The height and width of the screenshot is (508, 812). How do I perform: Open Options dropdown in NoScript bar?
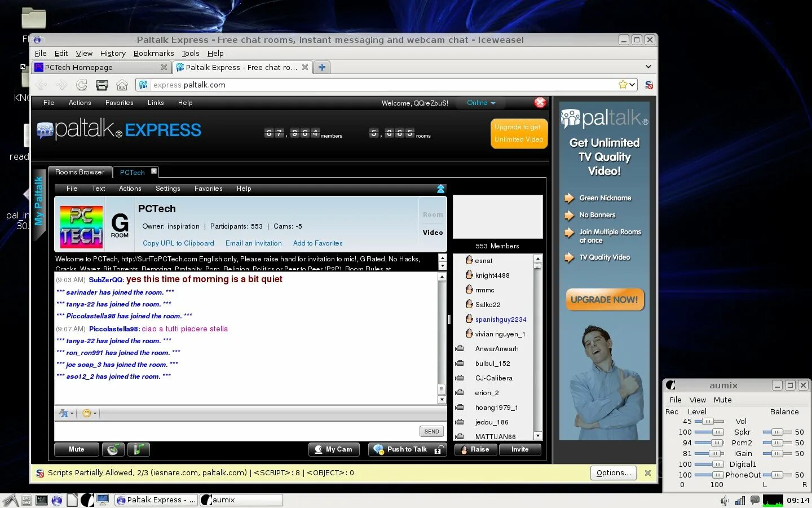click(x=614, y=473)
